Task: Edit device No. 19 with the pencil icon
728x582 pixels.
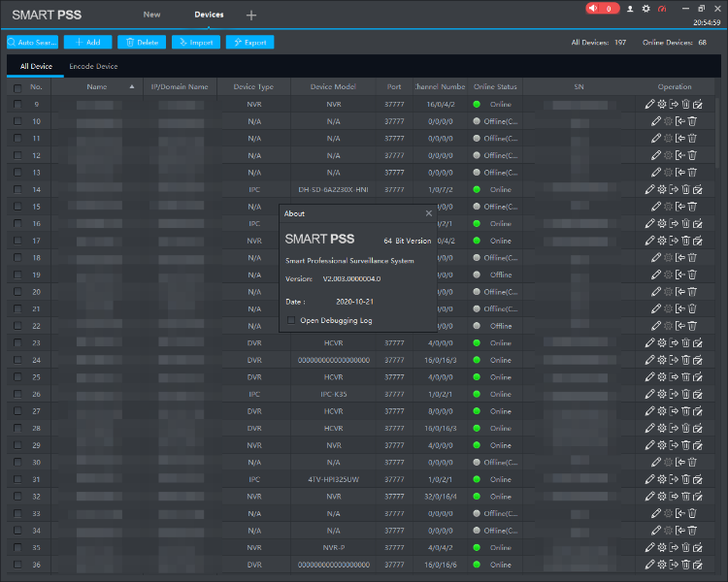Action: click(x=655, y=275)
